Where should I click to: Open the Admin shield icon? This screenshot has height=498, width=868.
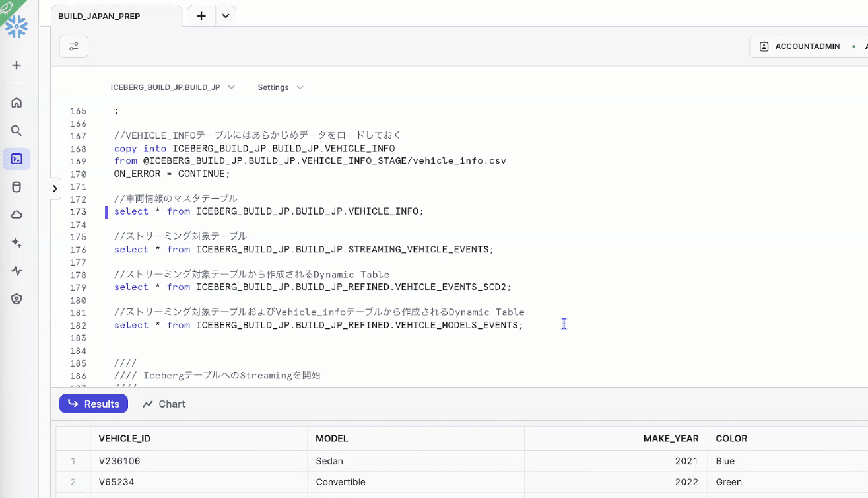(x=17, y=299)
